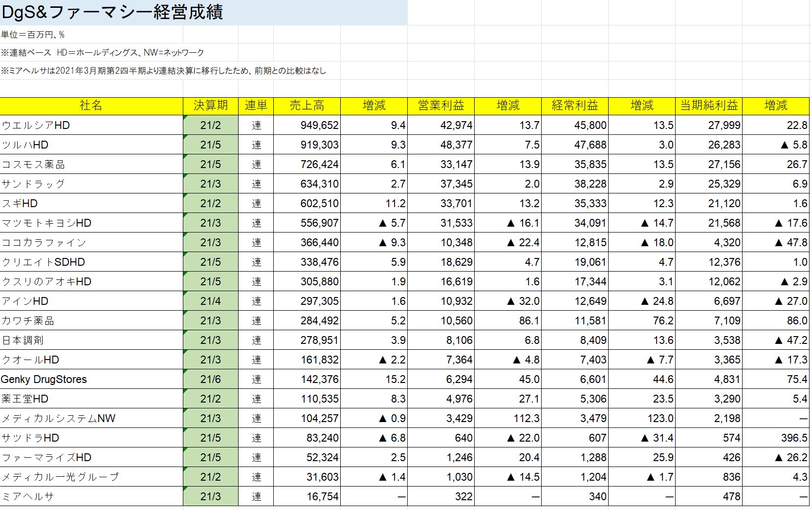Select the unit note 単位=百万円、% cell
The image size is (812, 510).
tap(33, 35)
